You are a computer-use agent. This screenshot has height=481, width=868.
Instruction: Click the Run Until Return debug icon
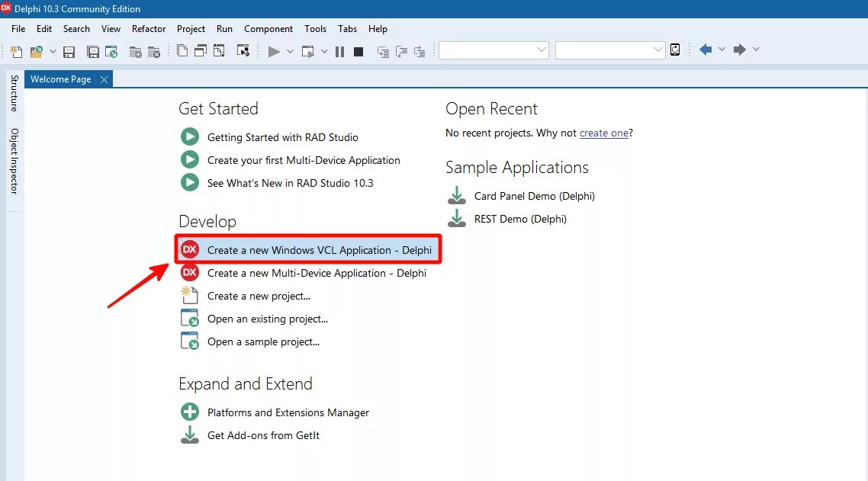pyautogui.click(x=420, y=52)
